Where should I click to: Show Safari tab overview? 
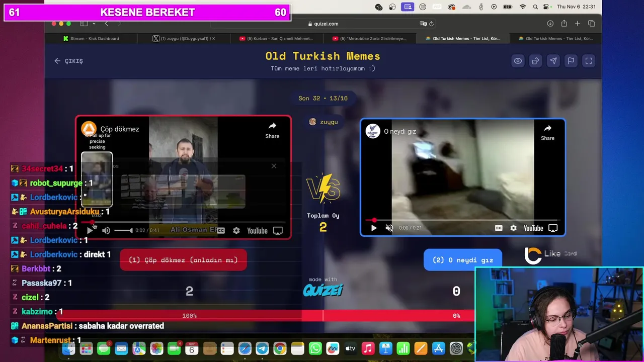pyautogui.click(x=591, y=24)
